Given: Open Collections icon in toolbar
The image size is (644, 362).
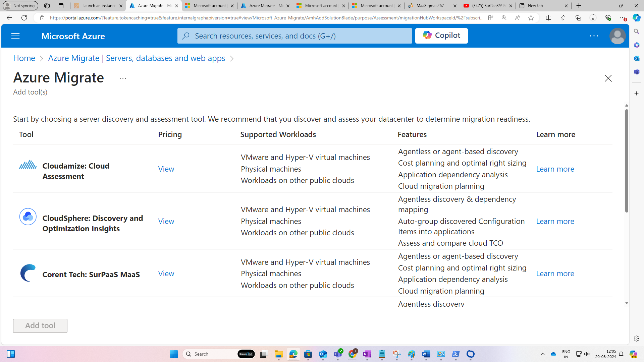Looking at the screenshot, I should [x=578, y=18].
